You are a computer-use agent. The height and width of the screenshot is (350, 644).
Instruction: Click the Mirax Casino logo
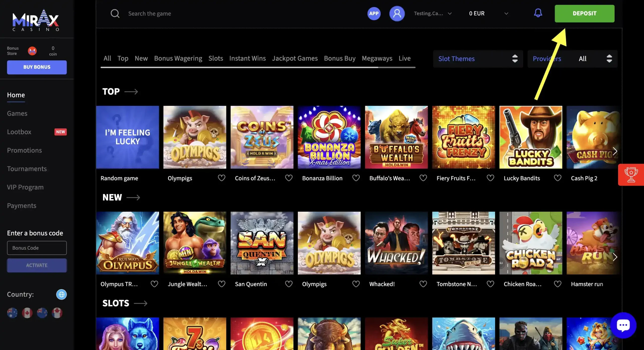[x=35, y=20]
